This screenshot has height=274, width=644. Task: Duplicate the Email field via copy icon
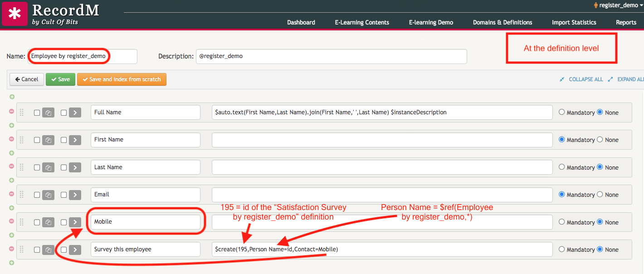(x=48, y=195)
